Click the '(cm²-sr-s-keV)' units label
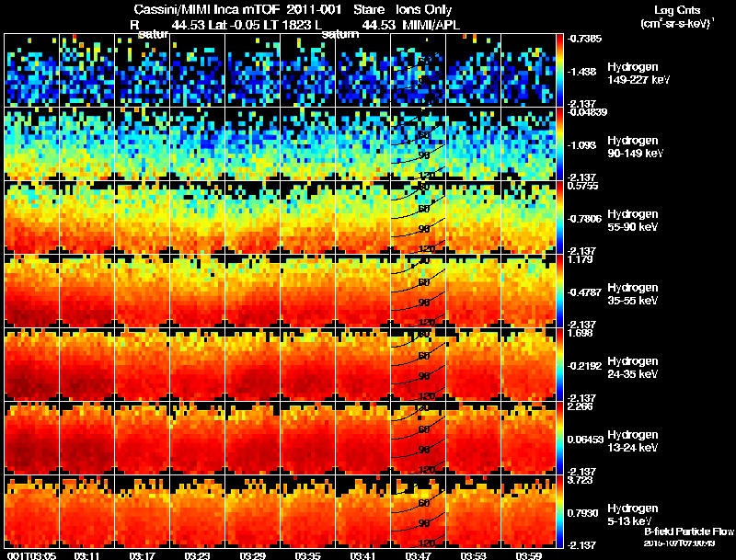This screenshot has width=736, height=560. pyautogui.click(x=677, y=24)
